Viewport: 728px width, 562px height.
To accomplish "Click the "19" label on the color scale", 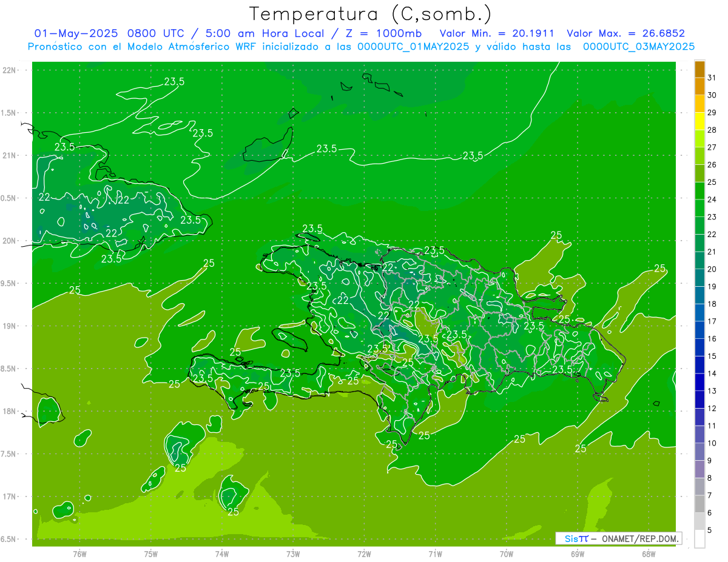I will (x=712, y=287).
